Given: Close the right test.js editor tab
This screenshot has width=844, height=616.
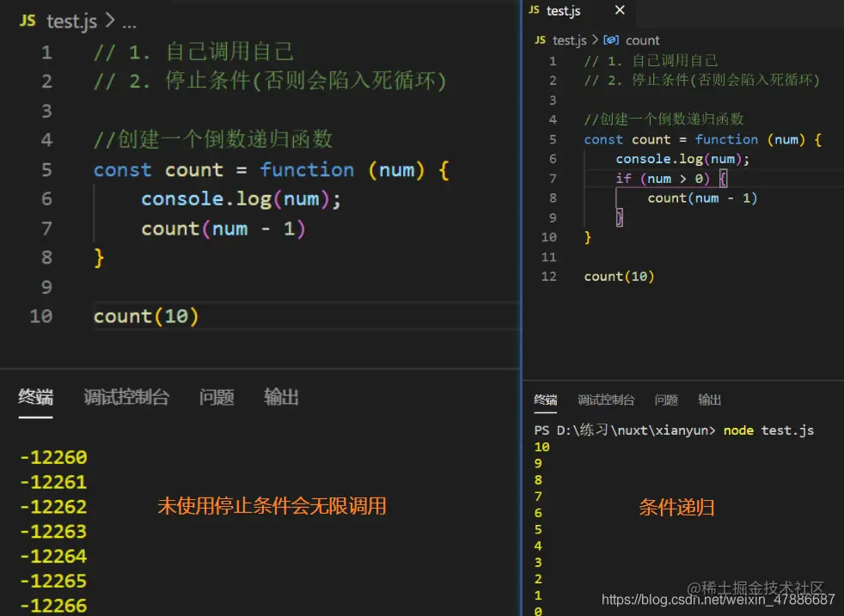Looking at the screenshot, I should [620, 9].
